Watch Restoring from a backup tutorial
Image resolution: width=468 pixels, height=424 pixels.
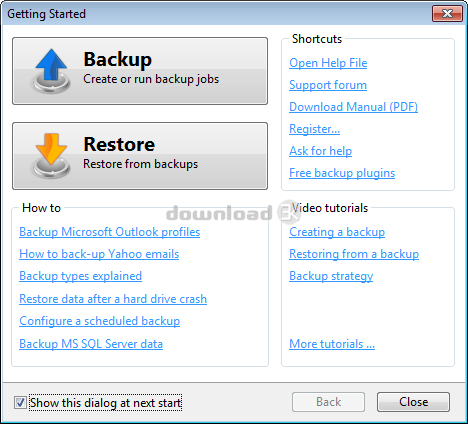tap(354, 254)
